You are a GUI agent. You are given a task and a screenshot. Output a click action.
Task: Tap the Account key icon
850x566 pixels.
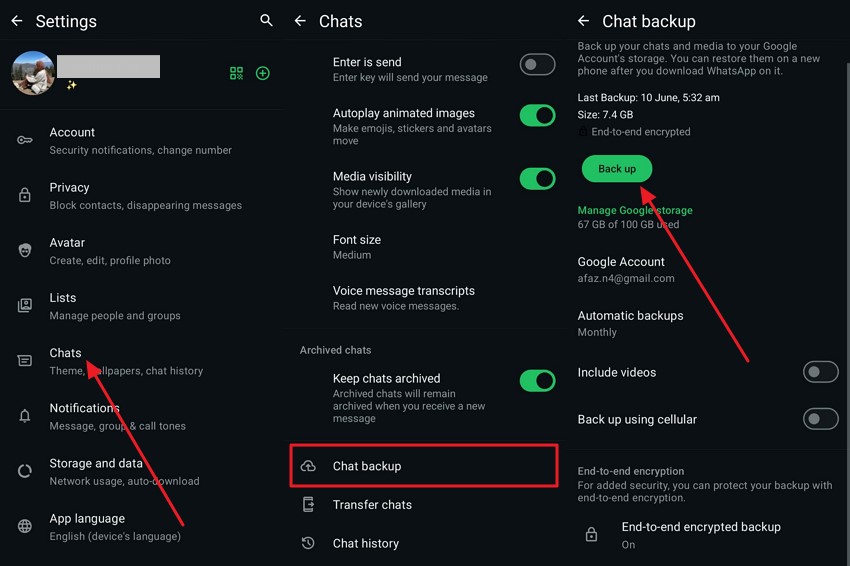(x=25, y=140)
